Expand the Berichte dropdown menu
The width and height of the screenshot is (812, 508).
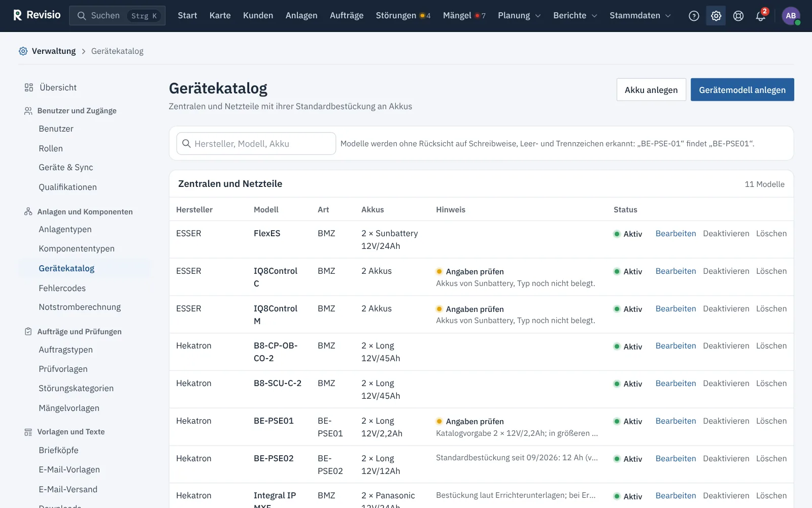pos(575,16)
